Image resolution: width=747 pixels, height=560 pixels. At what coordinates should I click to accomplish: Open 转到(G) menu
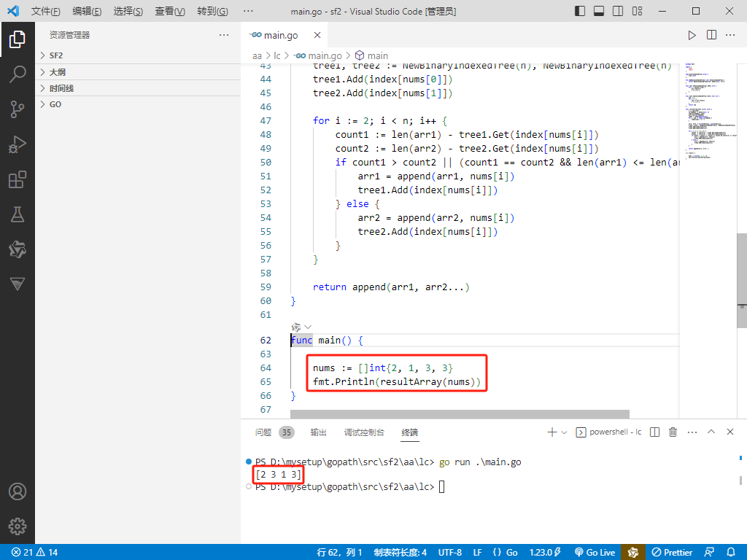click(212, 12)
